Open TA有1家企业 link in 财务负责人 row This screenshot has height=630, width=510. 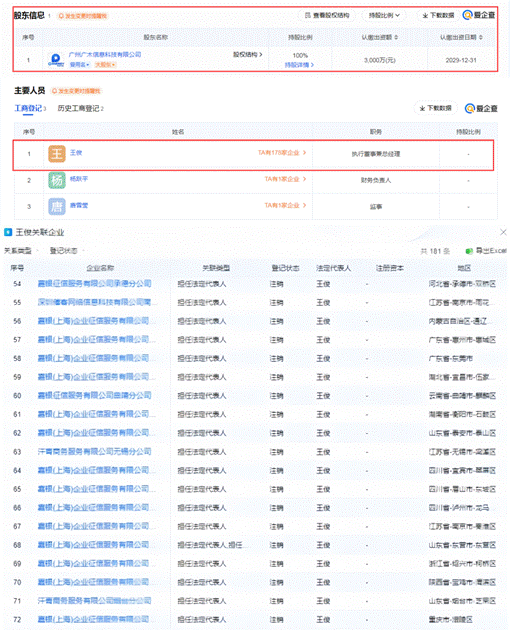point(285,179)
